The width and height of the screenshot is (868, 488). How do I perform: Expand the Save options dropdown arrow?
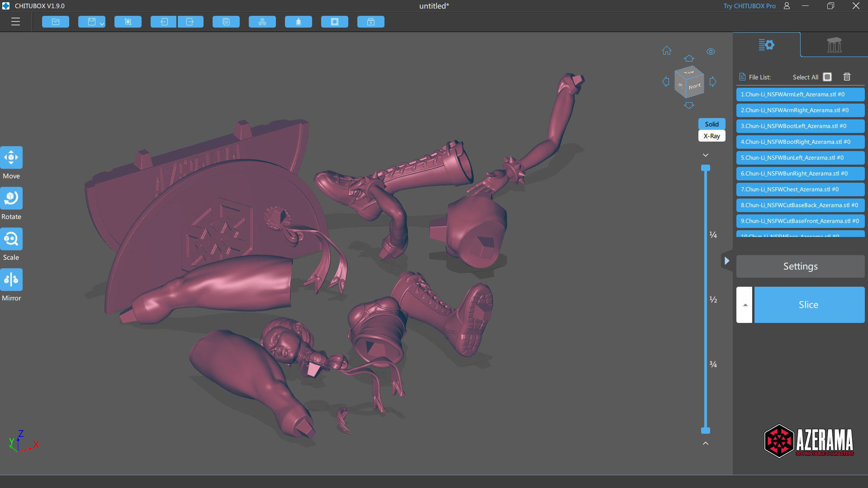tap(102, 24)
